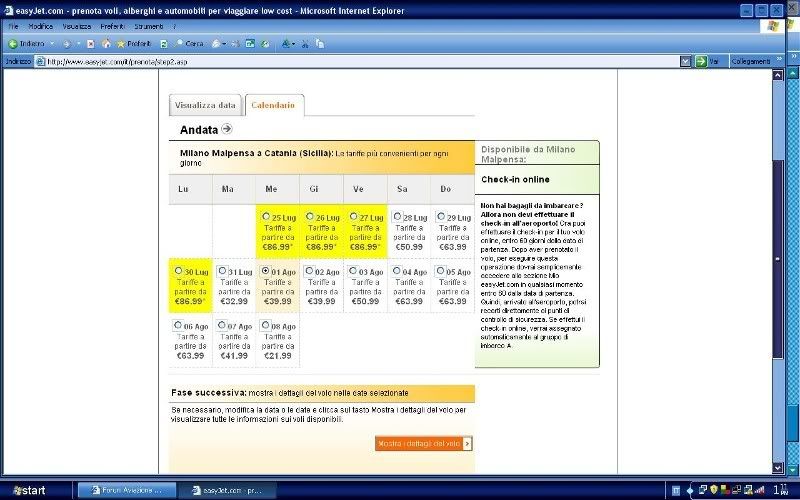Click the arrow icon beside Andata
Image resolution: width=800 pixels, height=500 pixels.
coord(227,129)
